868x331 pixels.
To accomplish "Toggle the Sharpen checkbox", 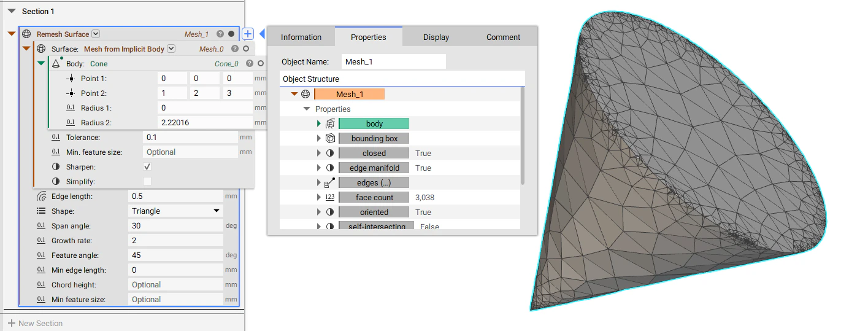I will tap(147, 166).
